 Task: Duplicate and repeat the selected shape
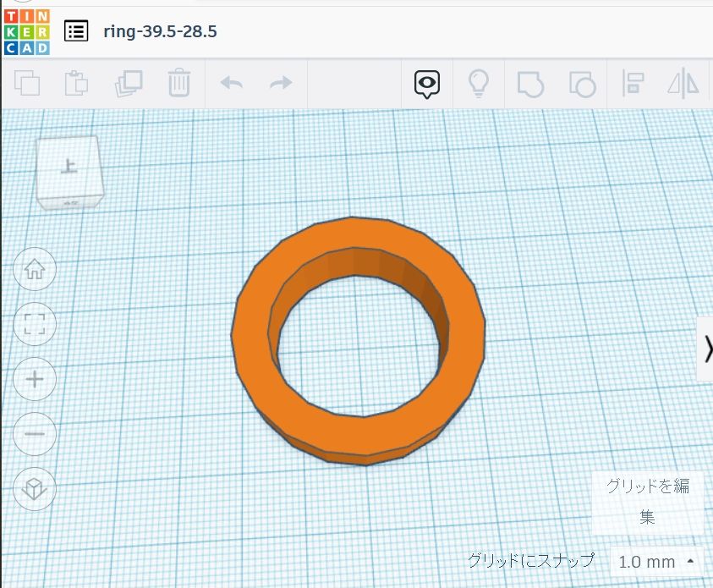(x=129, y=83)
